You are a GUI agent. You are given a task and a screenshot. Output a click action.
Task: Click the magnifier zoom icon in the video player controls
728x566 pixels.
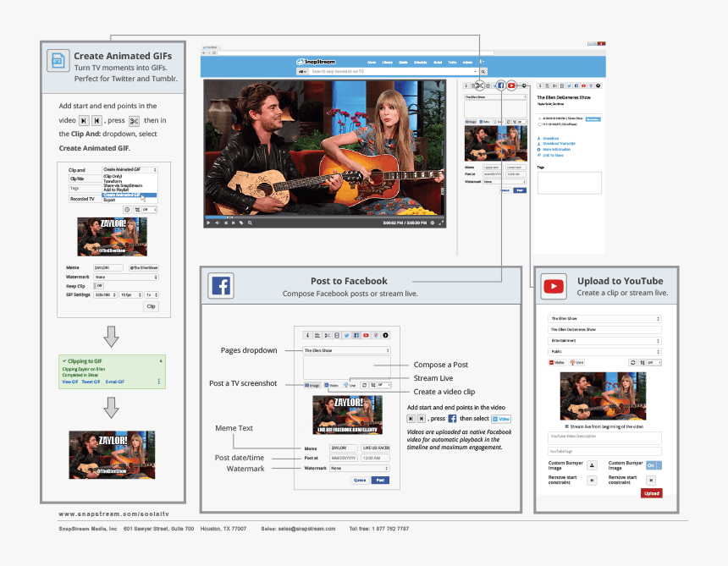click(x=250, y=223)
